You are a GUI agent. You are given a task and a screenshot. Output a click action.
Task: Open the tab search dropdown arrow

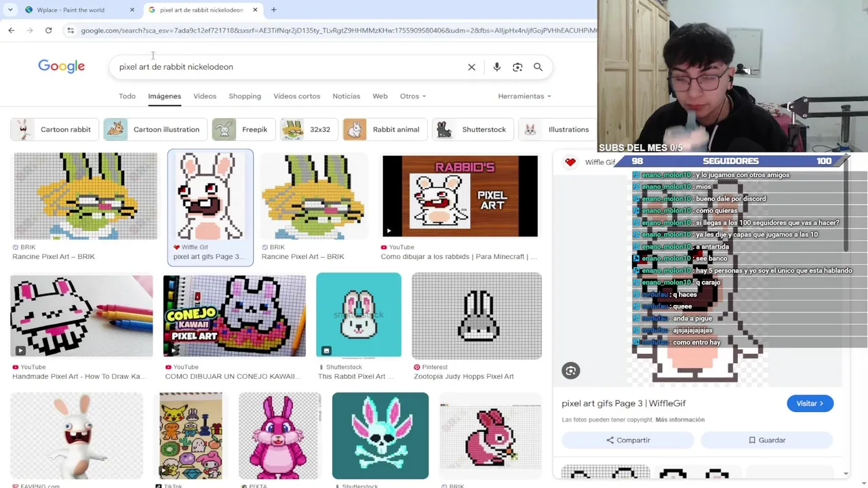(10, 9)
